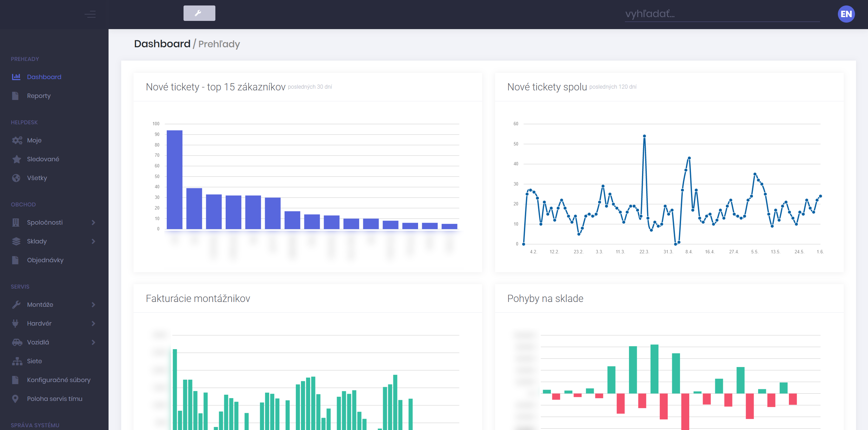Click the Dashboard bar chart icon
868x430 pixels.
(x=16, y=77)
